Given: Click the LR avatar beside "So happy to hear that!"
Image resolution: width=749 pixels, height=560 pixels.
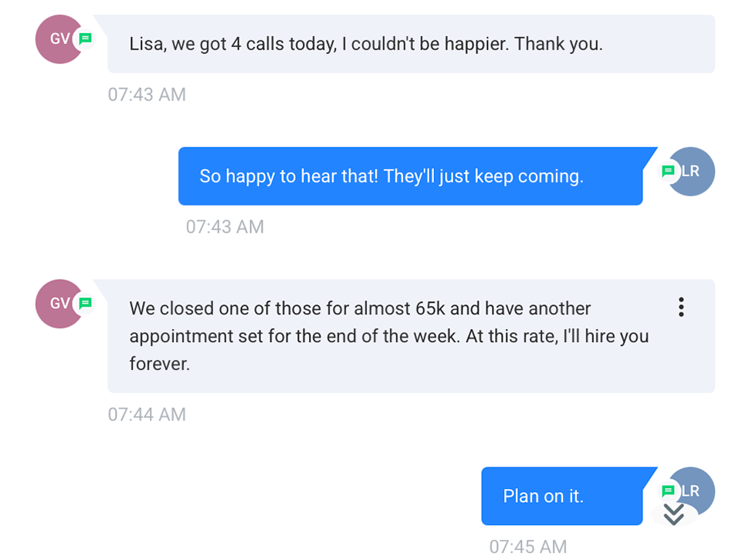Looking at the screenshot, I should (x=693, y=171).
